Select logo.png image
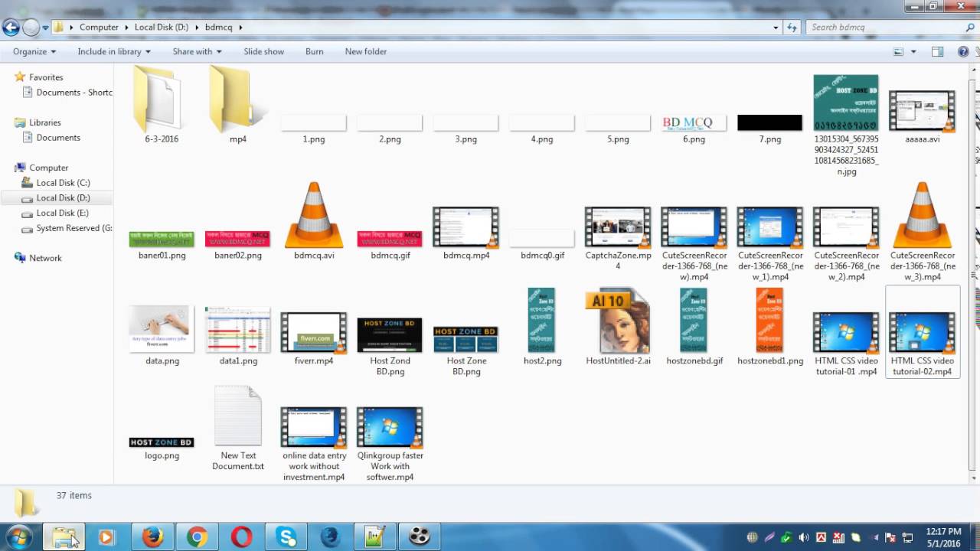The height and width of the screenshot is (551, 980). [162, 448]
